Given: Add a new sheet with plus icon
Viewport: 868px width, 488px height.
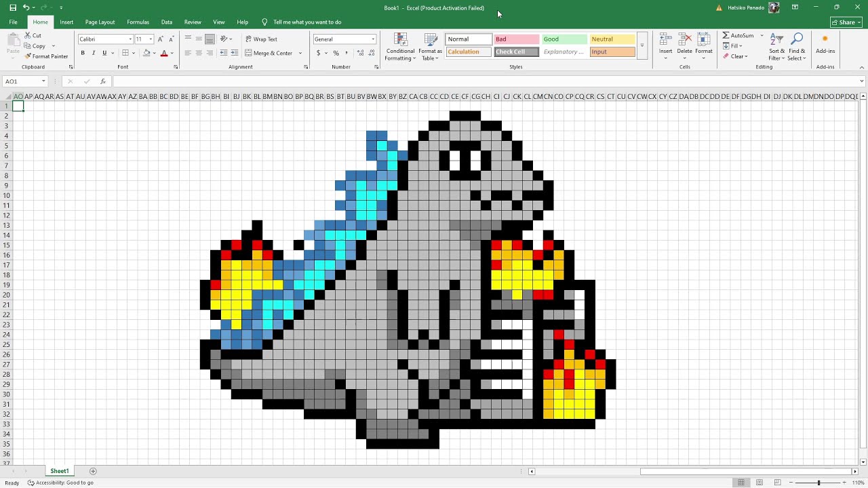Looking at the screenshot, I should pos(93,471).
